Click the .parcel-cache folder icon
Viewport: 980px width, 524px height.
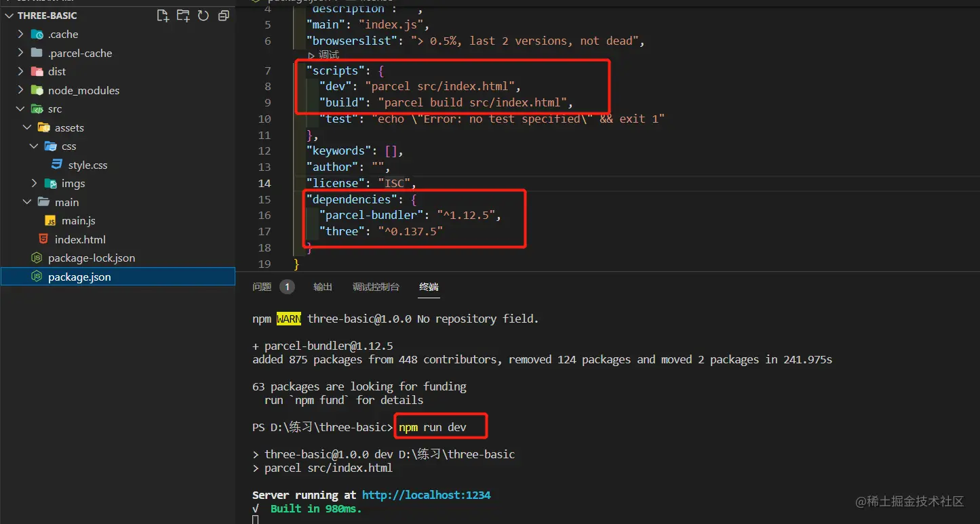pyautogui.click(x=37, y=53)
